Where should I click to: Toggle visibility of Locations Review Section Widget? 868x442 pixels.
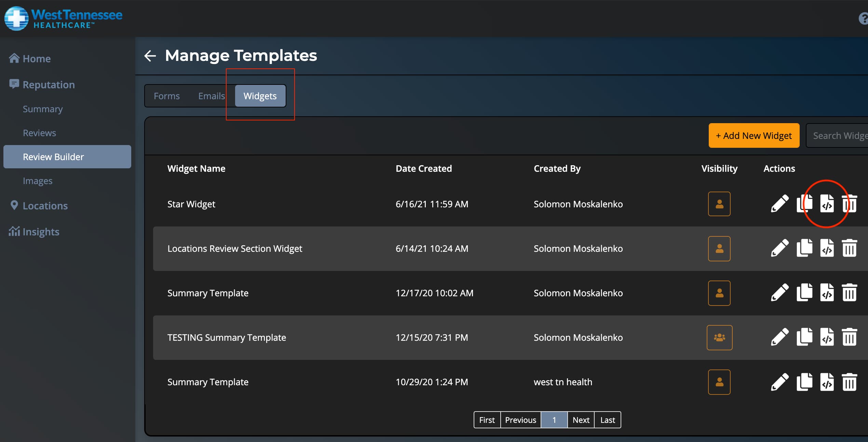click(719, 248)
